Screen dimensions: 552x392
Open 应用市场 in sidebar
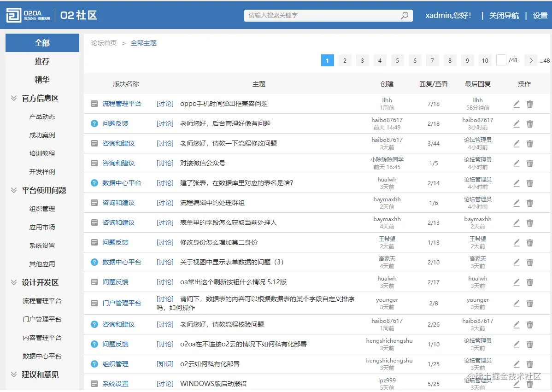tap(42, 227)
